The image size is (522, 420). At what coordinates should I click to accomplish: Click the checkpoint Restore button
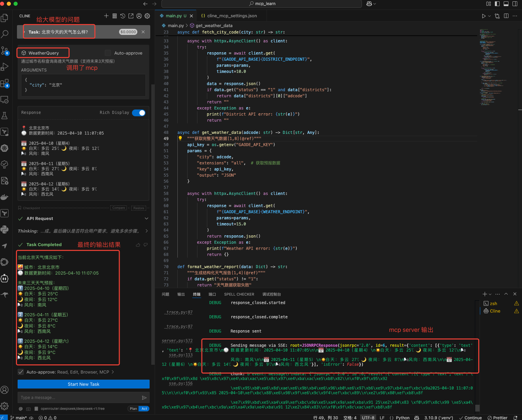click(x=139, y=208)
